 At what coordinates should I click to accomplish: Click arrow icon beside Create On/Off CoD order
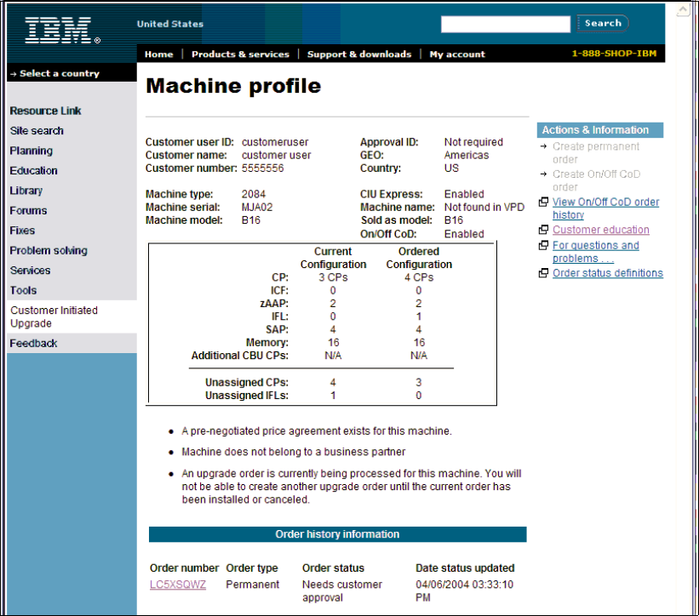click(543, 174)
